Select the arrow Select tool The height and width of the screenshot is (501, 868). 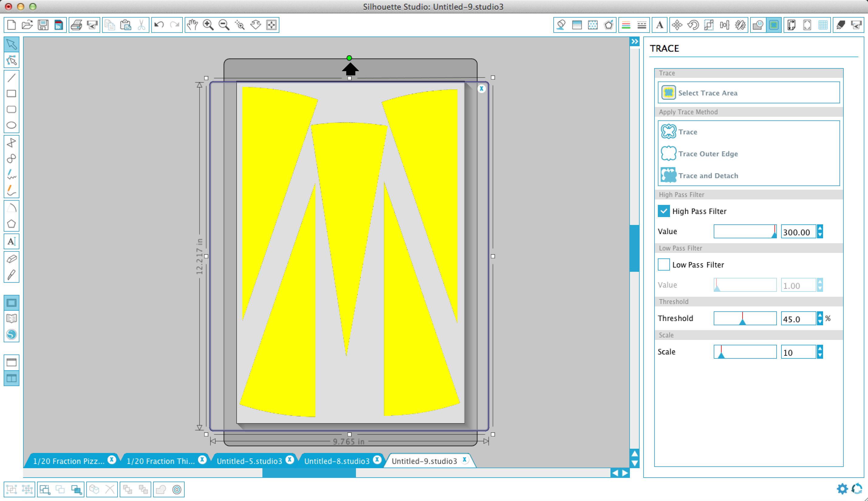[x=11, y=45]
